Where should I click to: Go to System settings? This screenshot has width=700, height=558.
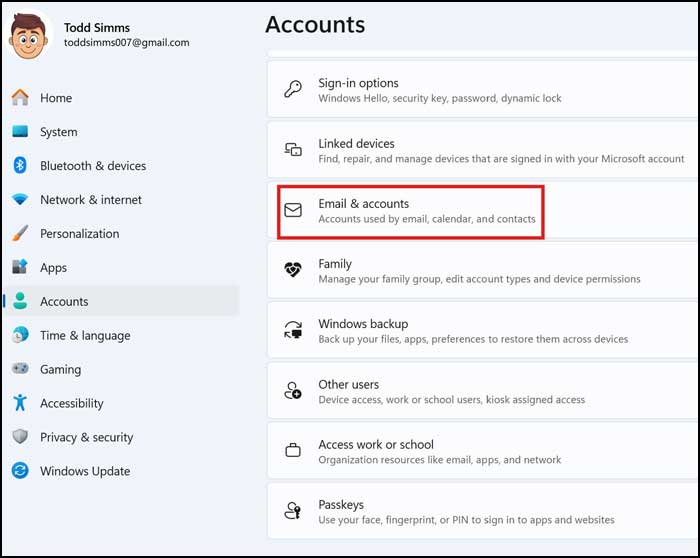tap(121, 131)
